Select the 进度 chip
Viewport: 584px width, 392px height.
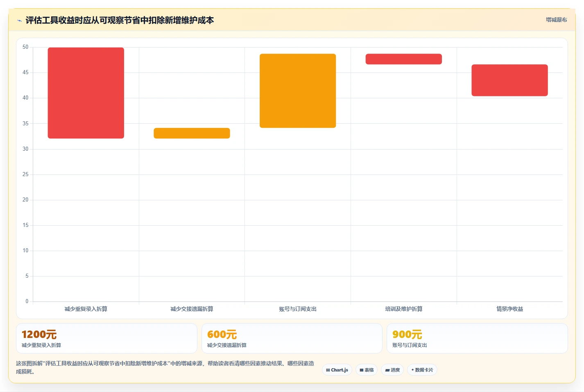coord(392,370)
